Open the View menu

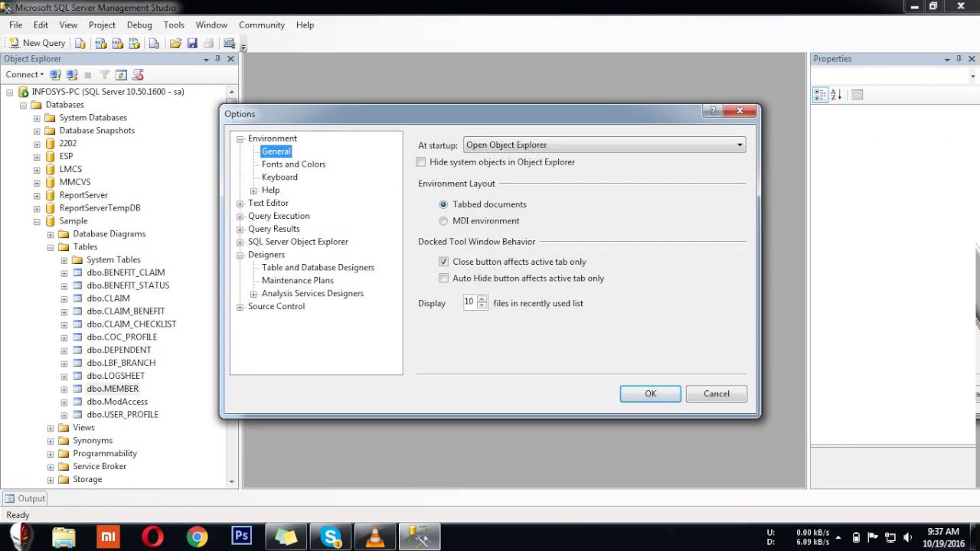pyautogui.click(x=68, y=24)
